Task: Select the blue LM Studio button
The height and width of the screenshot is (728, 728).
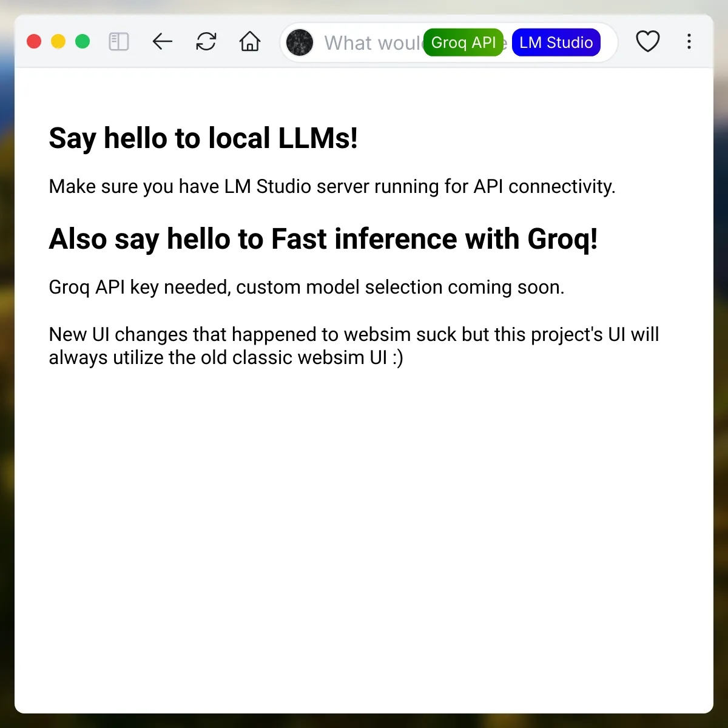Action: pyautogui.click(x=556, y=42)
